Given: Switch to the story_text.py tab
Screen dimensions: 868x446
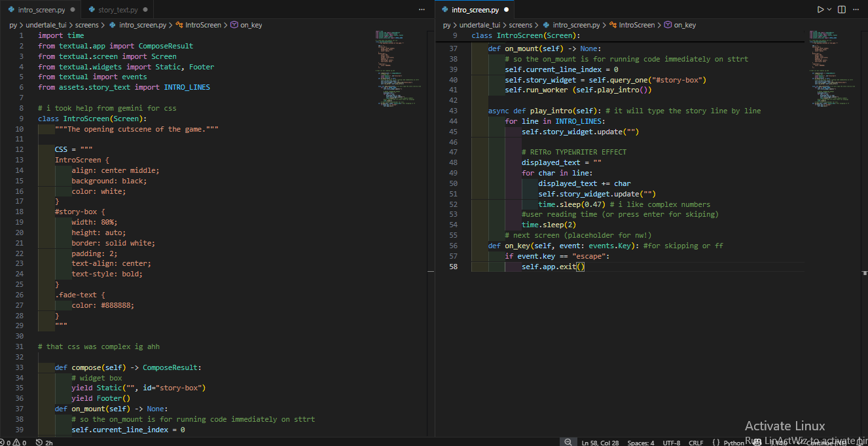Looking at the screenshot, I should coord(118,10).
